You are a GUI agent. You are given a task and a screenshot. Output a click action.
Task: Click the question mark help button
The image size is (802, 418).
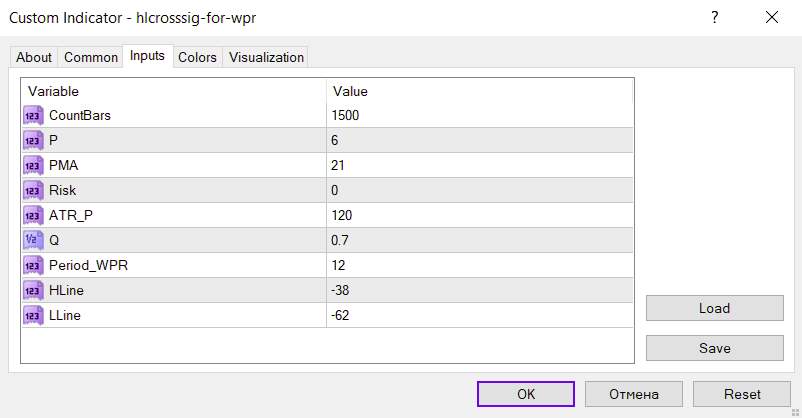(x=715, y=17)
